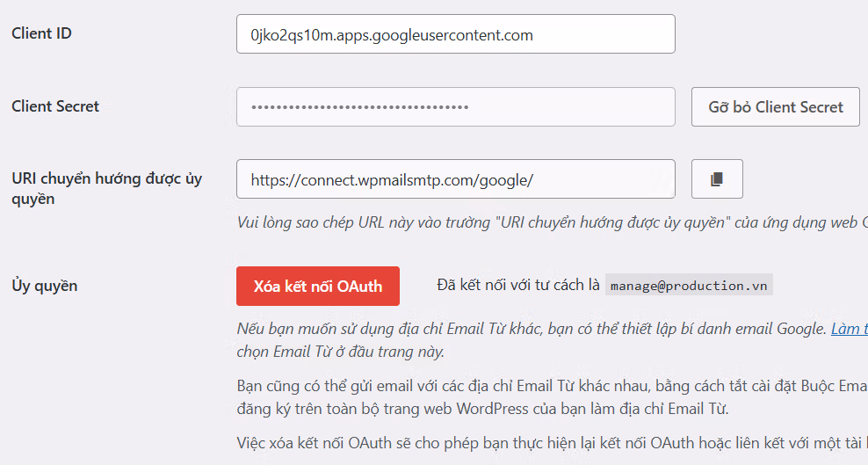The width and height of the screenshot is (868, 465).
Task: Click the 'Đã kết nối với tư cách là' text
Action: pos(517,286)
